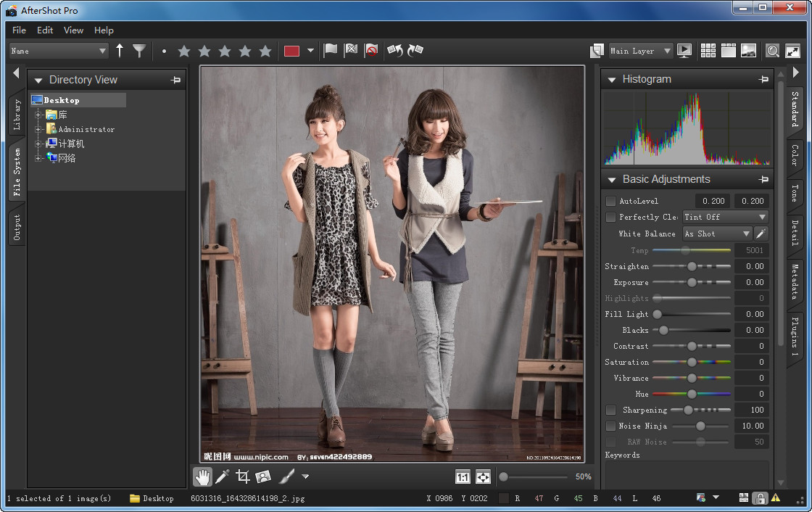The image size is (812, 512).
Task: Click the white balance eyedropper
Action: (761, 234)
